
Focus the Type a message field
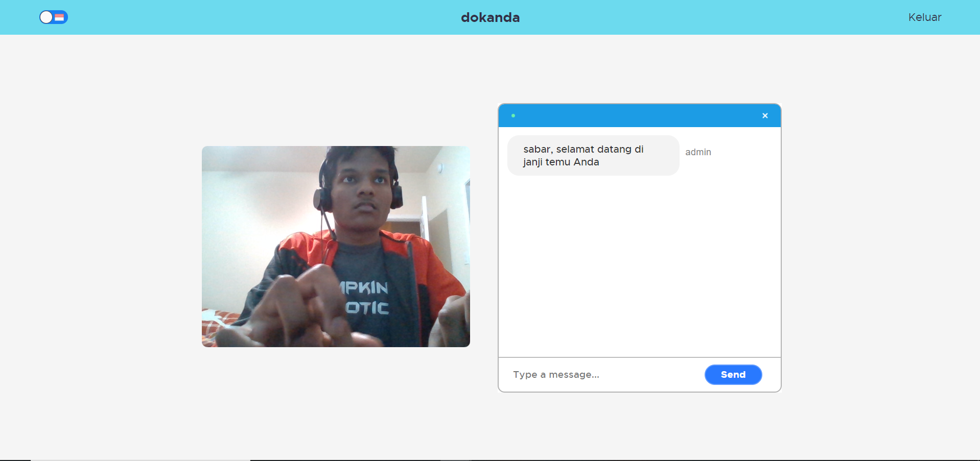pos(603,375)
